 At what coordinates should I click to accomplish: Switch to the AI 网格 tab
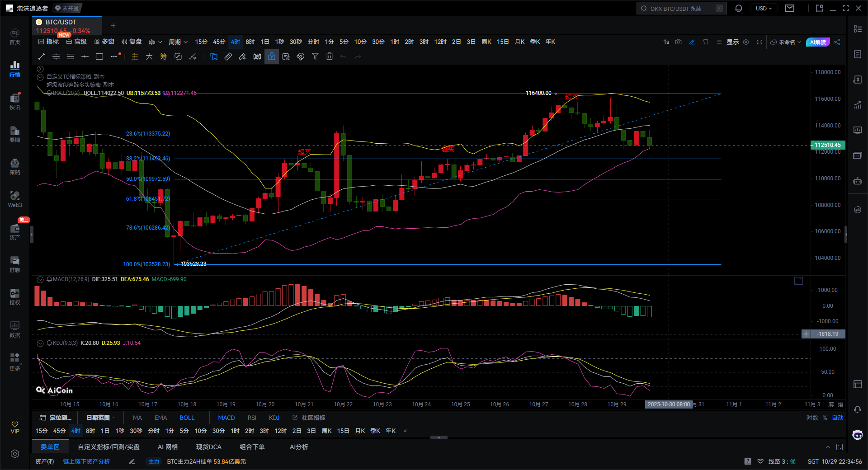tap(168, 447)
